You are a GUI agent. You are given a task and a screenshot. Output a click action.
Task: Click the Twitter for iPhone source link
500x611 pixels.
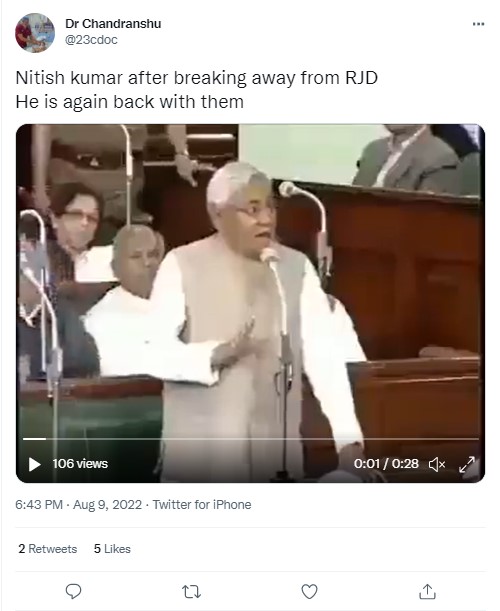[202, 505]
